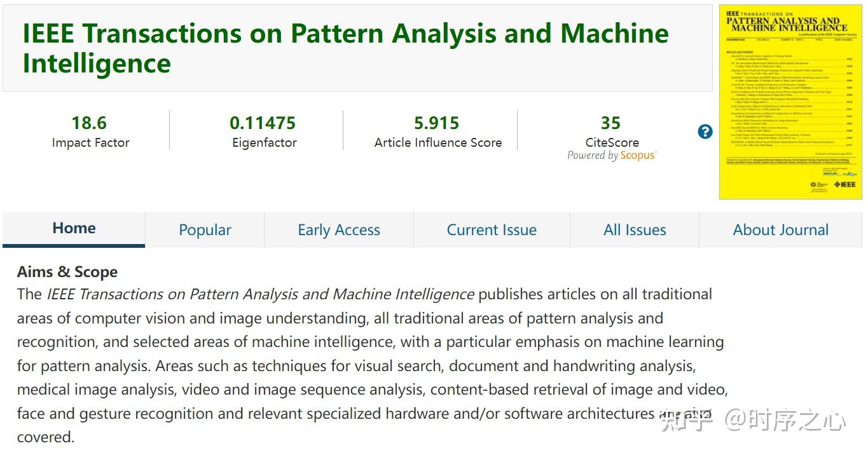This screenshot has height=455, width=868.
Task: Open the Early Access tab
Action: [339, 230]
